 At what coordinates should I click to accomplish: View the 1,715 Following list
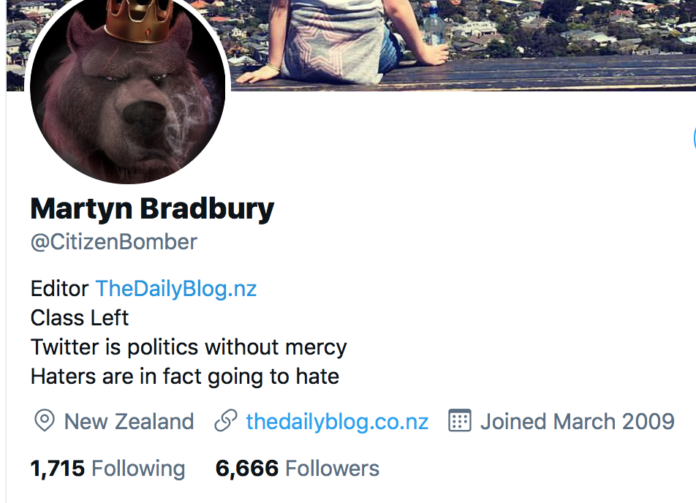tap(108, 468)
